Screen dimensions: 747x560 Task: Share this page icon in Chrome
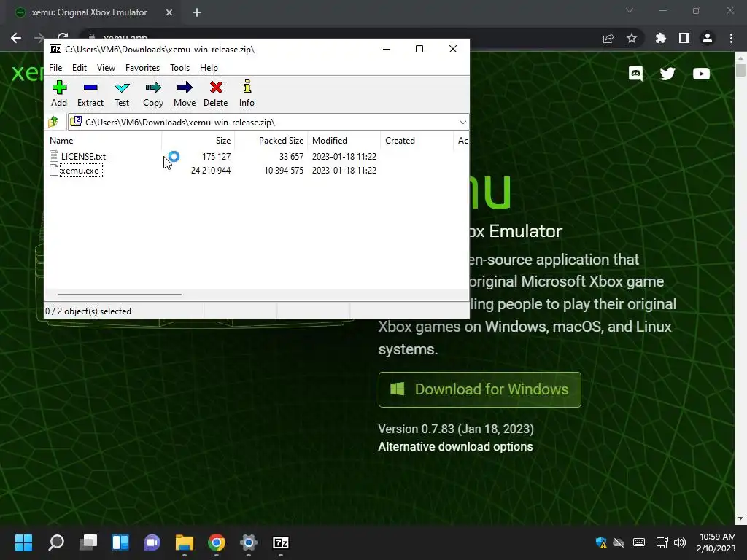point(608,38)
